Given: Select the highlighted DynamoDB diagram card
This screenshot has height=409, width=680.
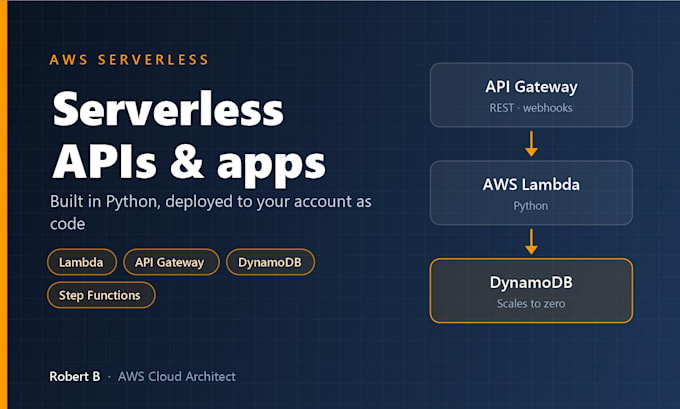Looking at the screenshot, I should pos(531,291).
